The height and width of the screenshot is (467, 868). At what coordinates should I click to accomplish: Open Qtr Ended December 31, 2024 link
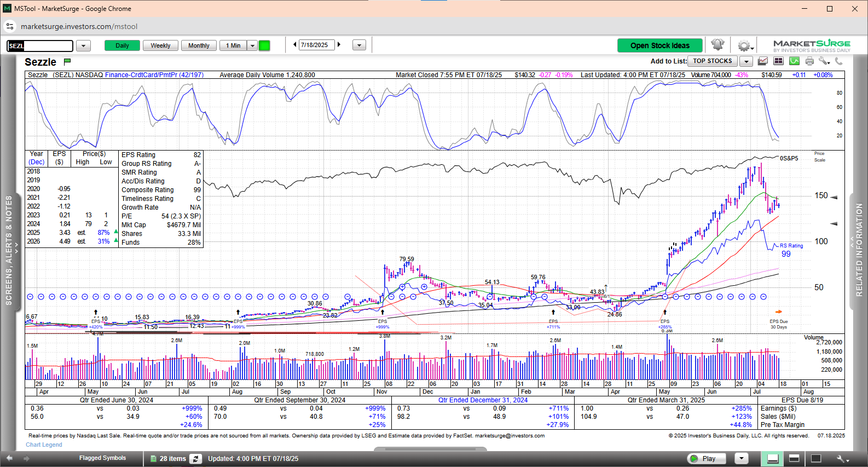483,400
